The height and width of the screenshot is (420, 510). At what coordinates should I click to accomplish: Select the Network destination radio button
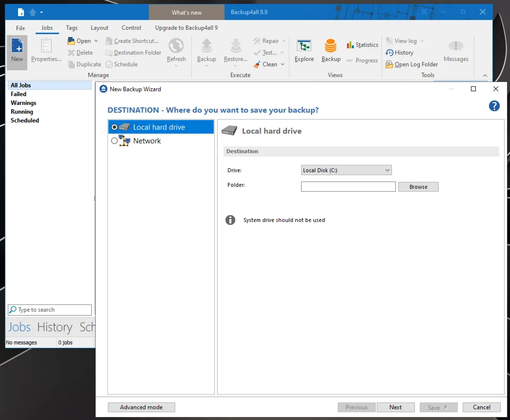[x=115, y=141]
